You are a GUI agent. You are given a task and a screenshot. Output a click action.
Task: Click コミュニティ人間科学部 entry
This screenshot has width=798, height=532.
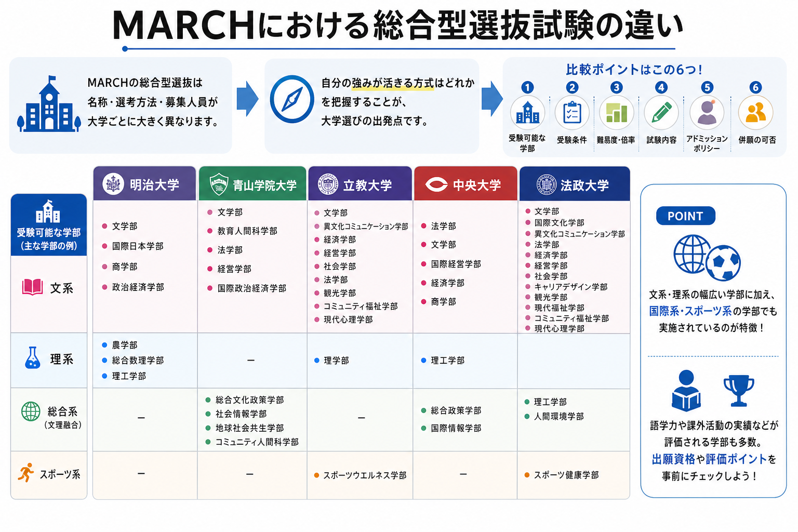257,442
